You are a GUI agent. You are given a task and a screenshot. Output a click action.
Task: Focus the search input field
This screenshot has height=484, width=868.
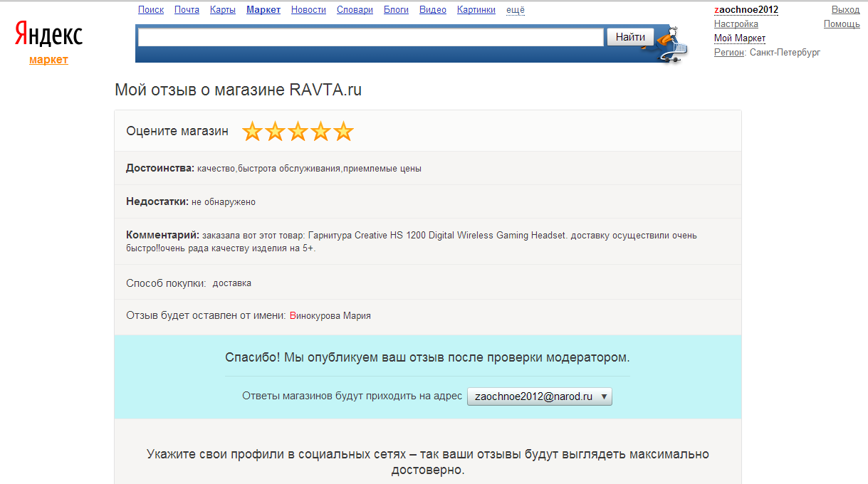tap(370, 37)
